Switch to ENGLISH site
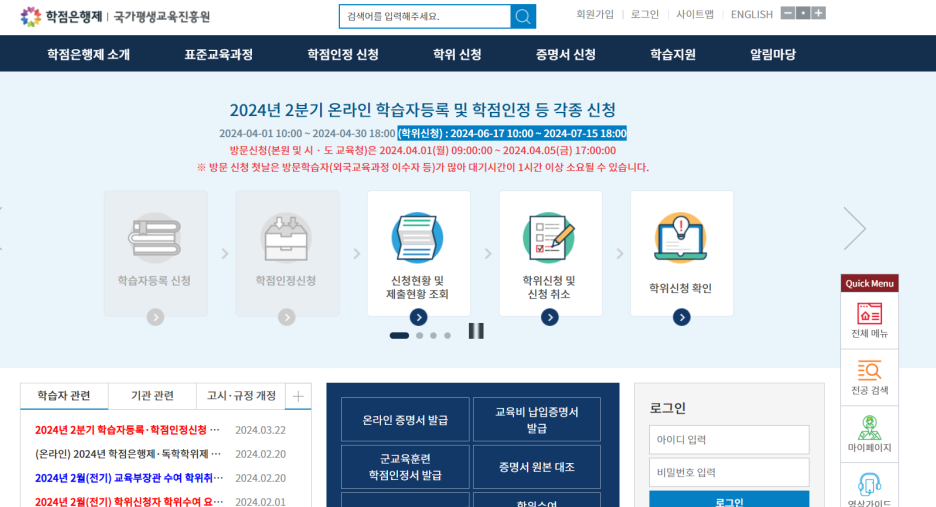 (x=752, y=14)
